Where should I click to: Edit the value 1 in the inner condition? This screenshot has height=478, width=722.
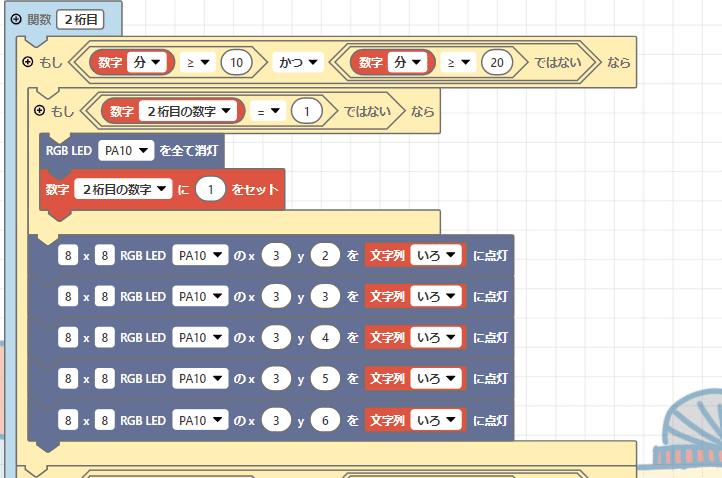pos(307,111)
